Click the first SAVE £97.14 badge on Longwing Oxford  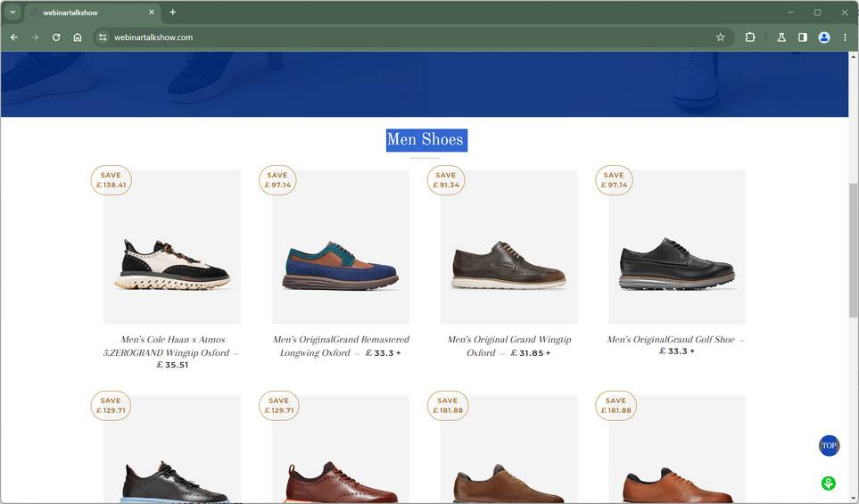click(x=277, y=180)
